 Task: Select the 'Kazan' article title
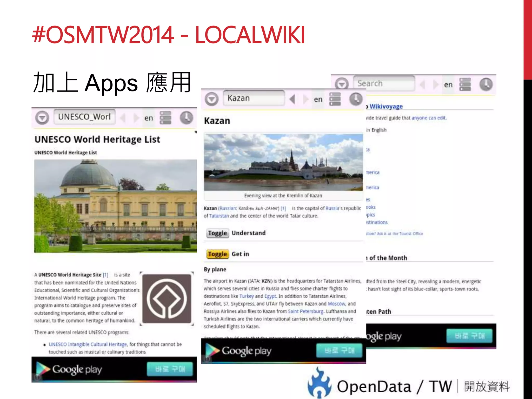[x=217, y=121]
